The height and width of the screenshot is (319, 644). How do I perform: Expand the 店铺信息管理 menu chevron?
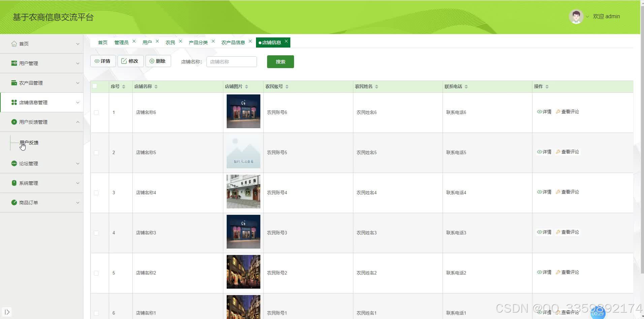point(78,103)
